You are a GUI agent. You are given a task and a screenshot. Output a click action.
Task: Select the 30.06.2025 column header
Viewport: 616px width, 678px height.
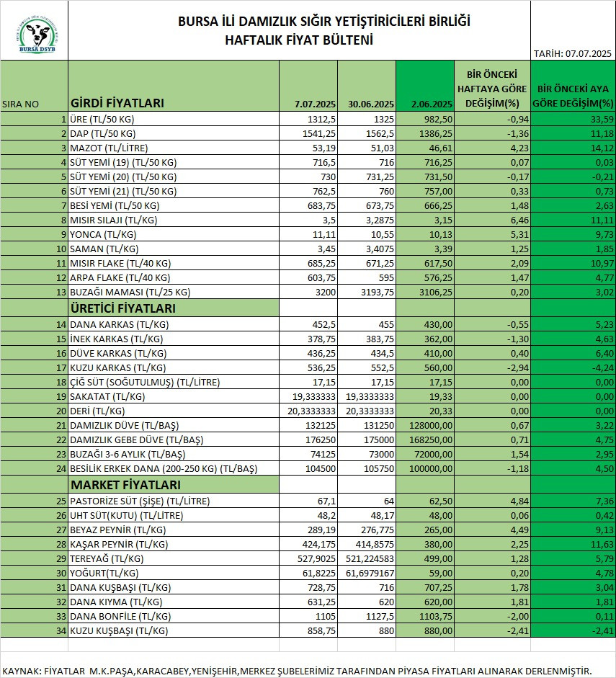(x=368, y=104)
